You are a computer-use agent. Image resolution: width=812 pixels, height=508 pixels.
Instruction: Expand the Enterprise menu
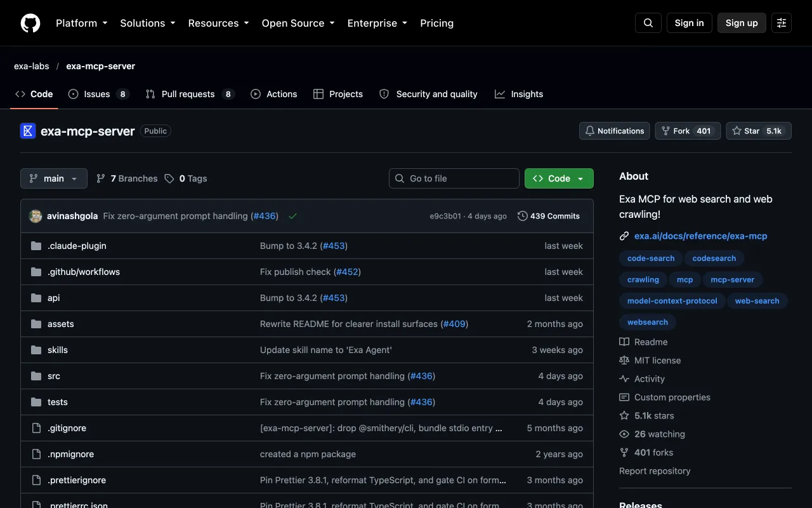(377, 23)
